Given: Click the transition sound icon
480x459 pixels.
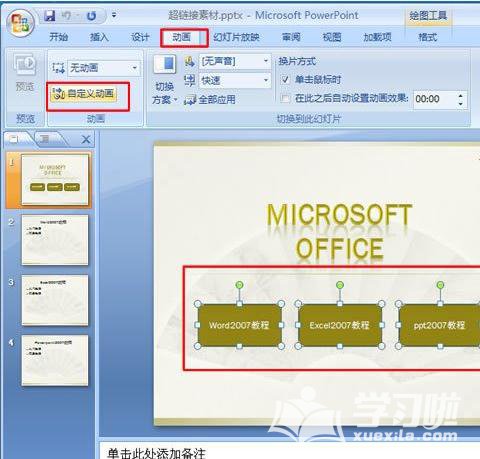Looking at the screenshot, I should tap(190, 62).
